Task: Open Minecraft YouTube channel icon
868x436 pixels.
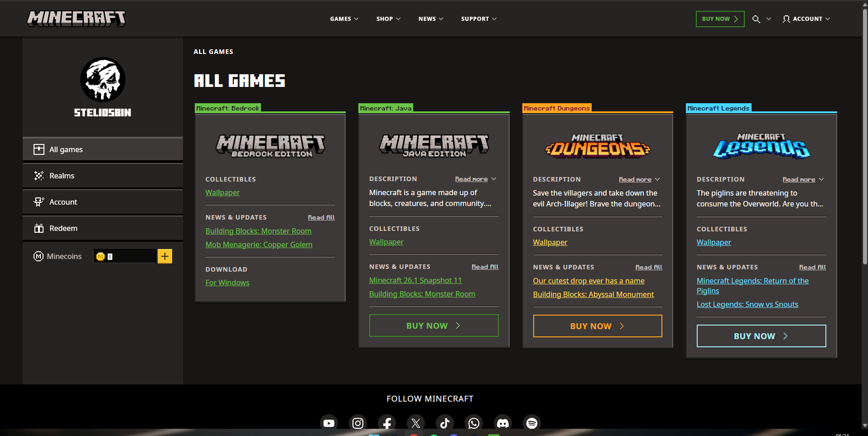Action: point(329,423)
